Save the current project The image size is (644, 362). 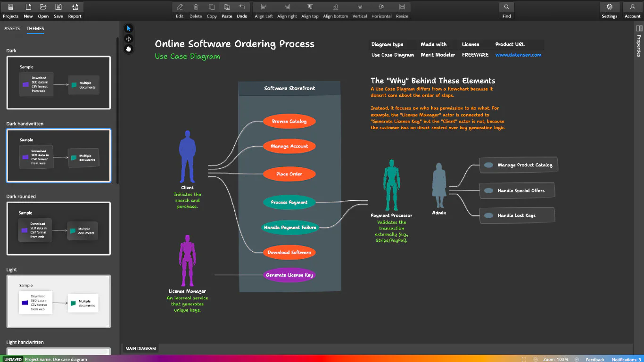[x=58, y=10]
